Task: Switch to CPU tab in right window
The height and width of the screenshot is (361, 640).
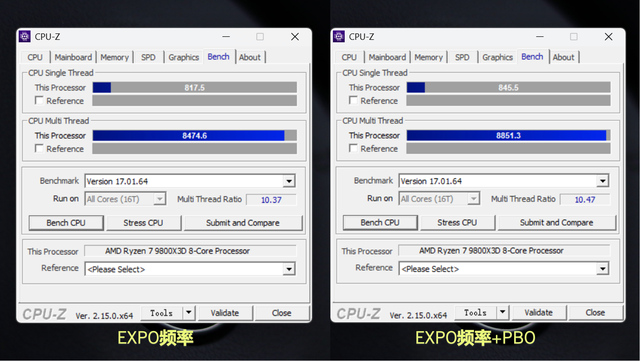Action: 349,57
